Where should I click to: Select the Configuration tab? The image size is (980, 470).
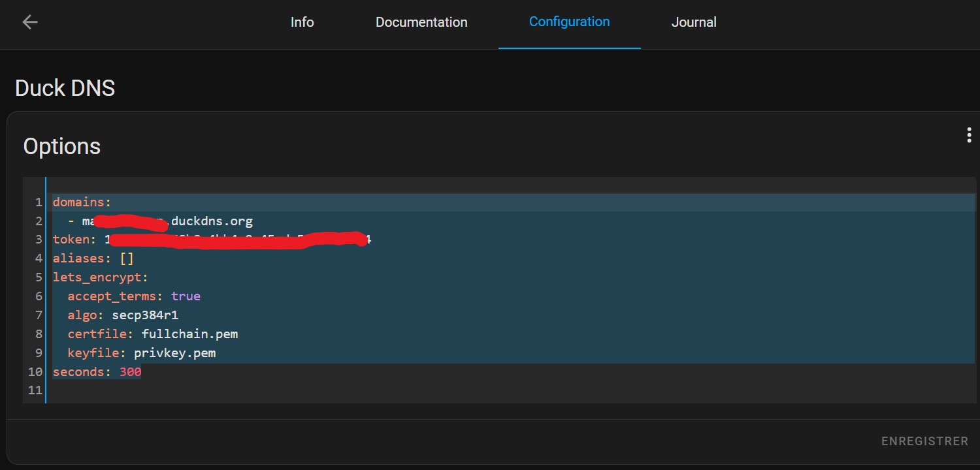point(569,22)
